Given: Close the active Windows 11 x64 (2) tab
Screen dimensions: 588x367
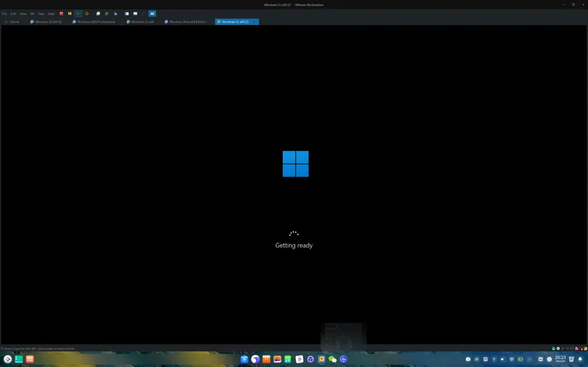Looking at the screenshot, I should tap(254, 22).
